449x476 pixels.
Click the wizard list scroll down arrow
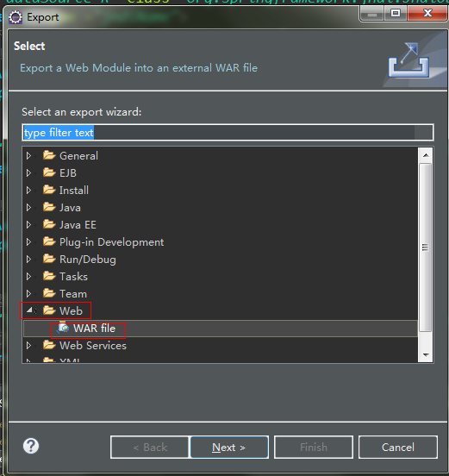click(426, 354)
